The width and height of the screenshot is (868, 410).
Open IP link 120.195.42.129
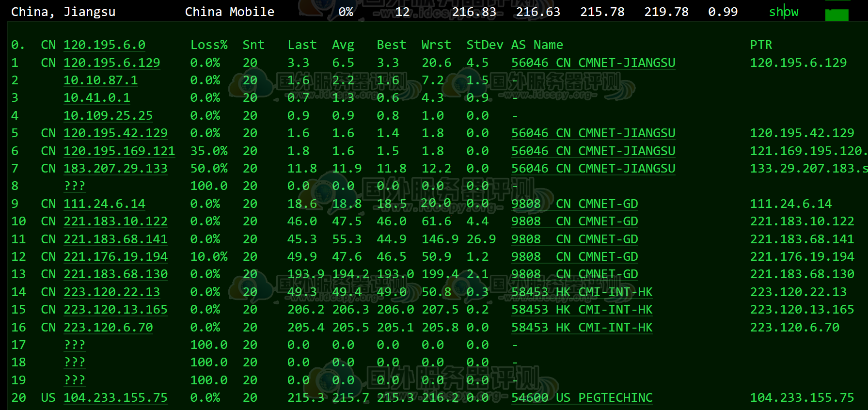tap(115, 133)
